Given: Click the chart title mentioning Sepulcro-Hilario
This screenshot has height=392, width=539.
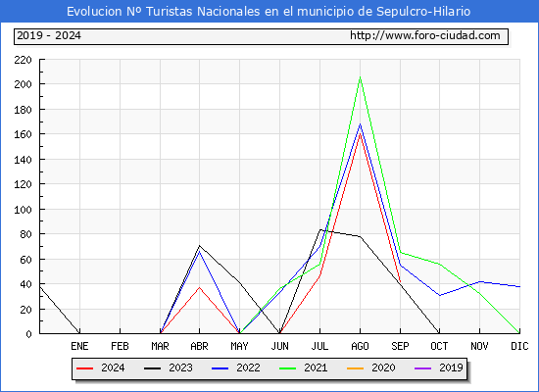Looking at the screenshot, I should (x=269, y=12).
